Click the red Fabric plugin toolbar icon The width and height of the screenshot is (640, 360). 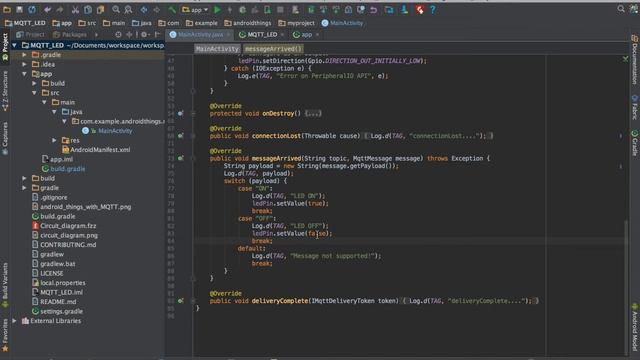tap(420, 9)
